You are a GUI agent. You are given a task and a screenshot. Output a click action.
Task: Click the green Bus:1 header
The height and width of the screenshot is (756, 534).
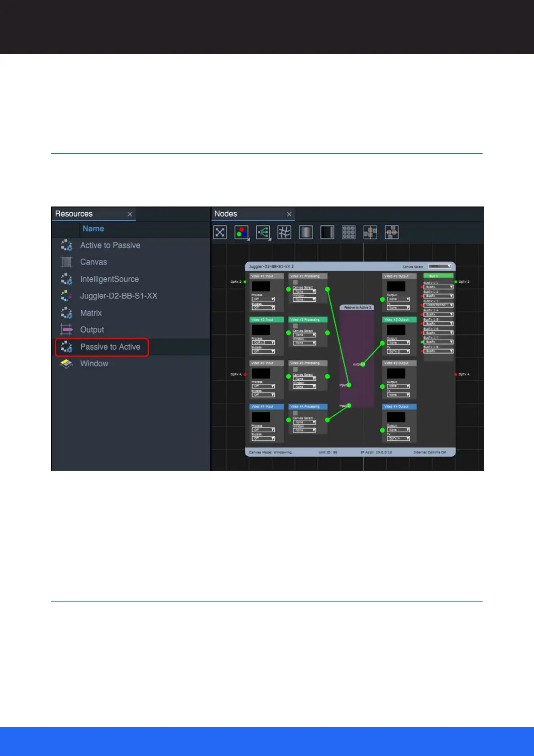[438, 276]
